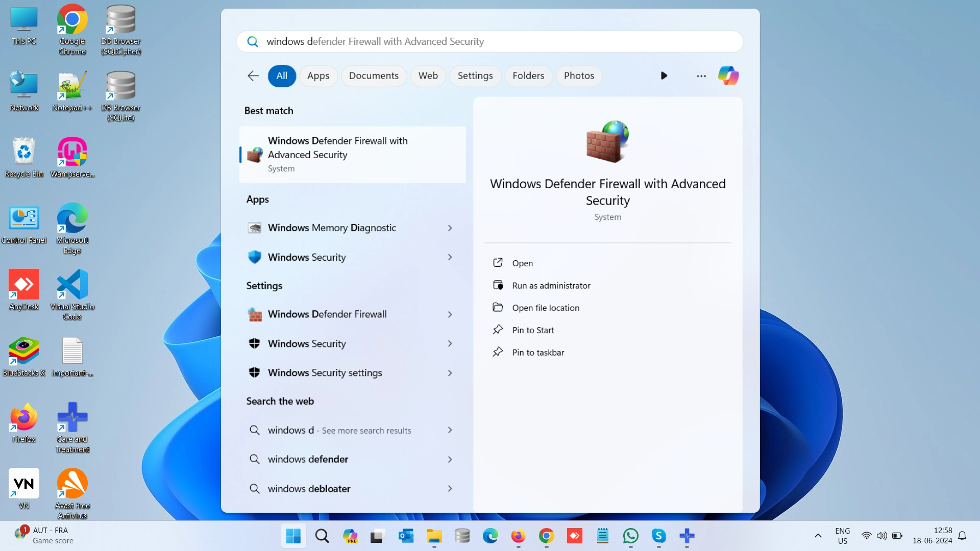
Task: Click the search input field
Action: pos(490,42)
